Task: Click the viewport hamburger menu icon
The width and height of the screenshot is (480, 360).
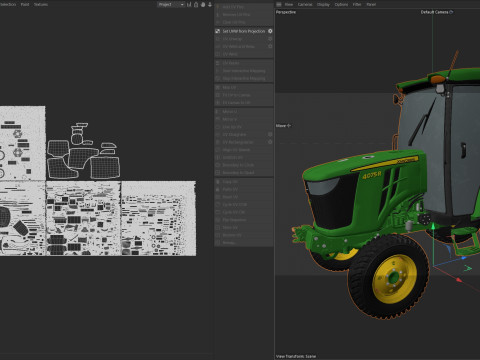Action: click(x=279, y=4)
